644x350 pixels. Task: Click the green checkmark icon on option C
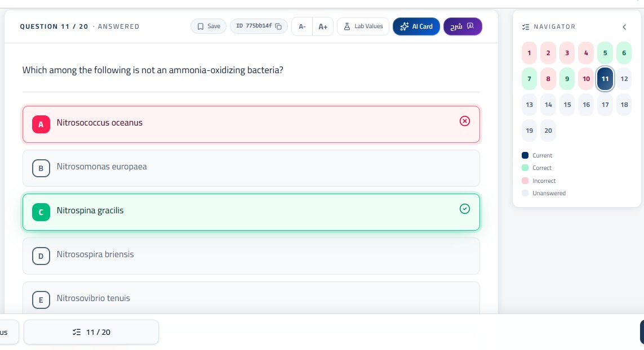tap(464, 209)
